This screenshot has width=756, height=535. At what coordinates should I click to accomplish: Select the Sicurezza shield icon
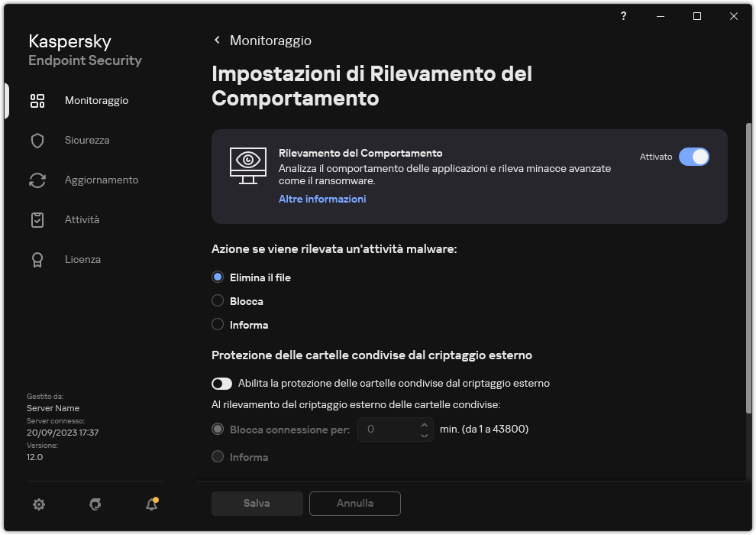pos(37,140)
